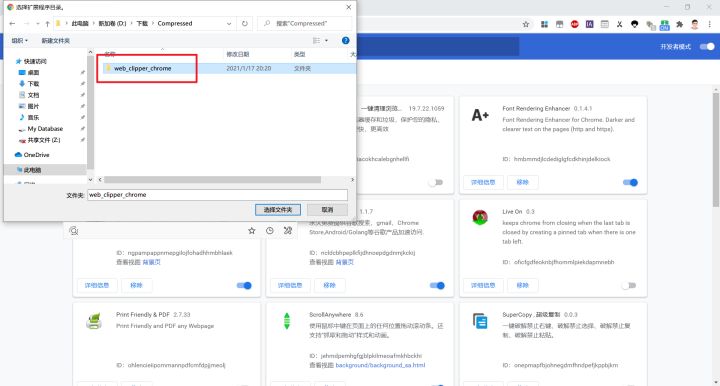Click the 文件夹 folder name input field
The image size is (720, 386).
pos(218,195)
